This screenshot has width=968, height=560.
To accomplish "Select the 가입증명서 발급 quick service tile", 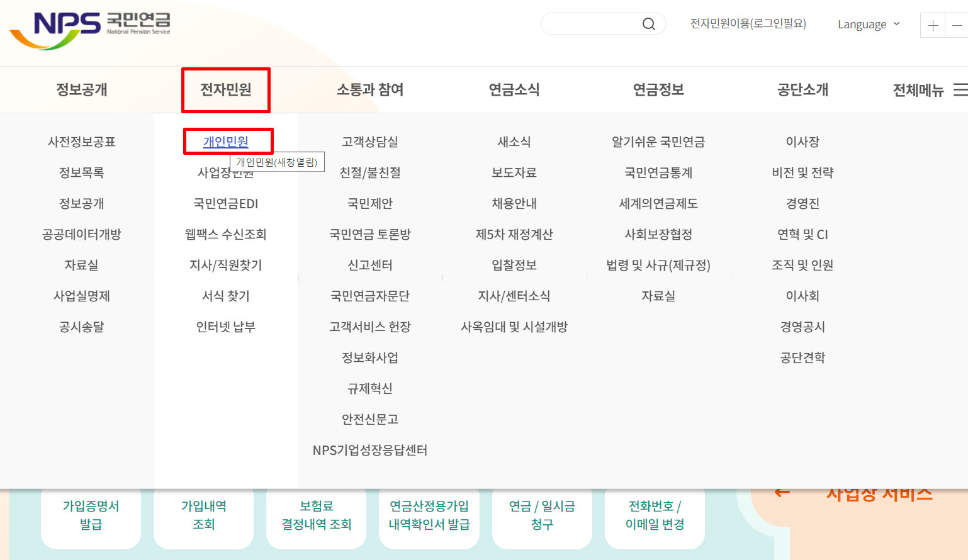I will pos(90,516).
